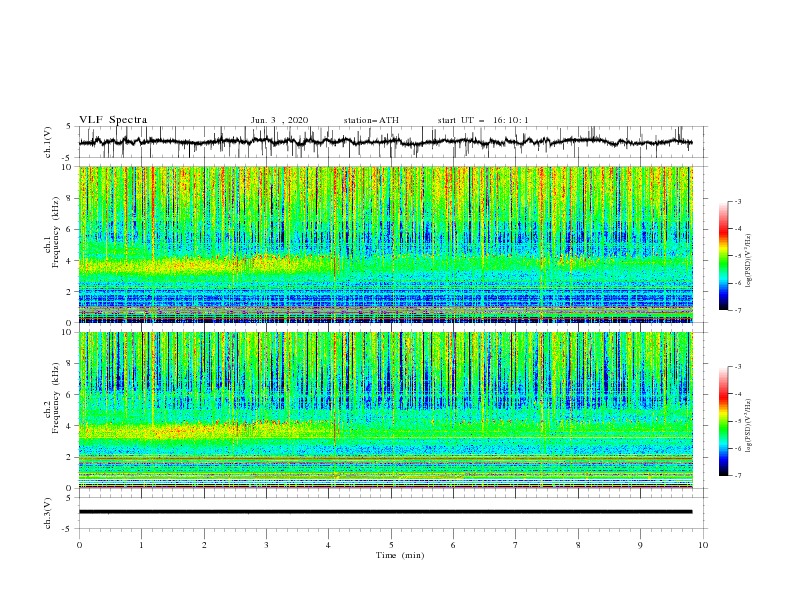Click time axis tick label "0"

click(x=79, y=545)
